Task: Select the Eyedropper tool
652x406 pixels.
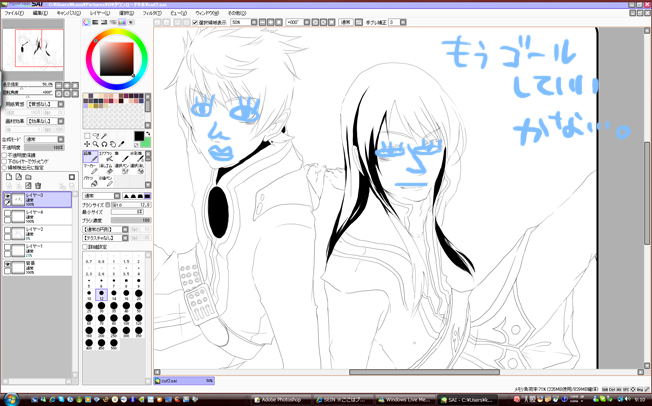Action: [x=121, y=144]
